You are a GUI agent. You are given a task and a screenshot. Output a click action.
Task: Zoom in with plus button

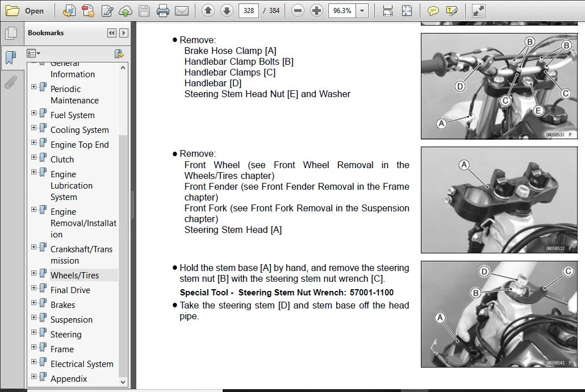click(x=316, y=10)
